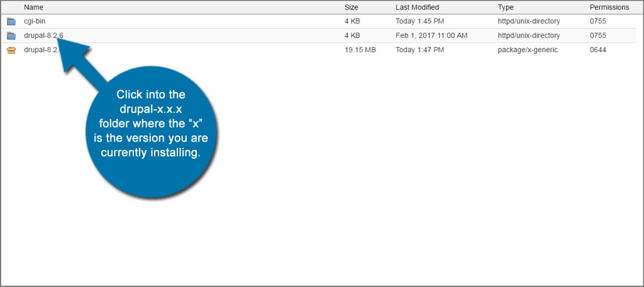The image size is (644, 287).
Task: Click 4 KB size in cgi-bin row
Action: (x=352, y=21)
